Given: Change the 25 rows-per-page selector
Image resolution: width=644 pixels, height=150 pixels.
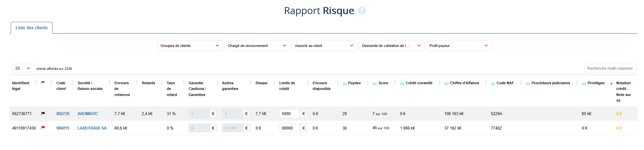Looking at the screenshot, I should (23, 68).
